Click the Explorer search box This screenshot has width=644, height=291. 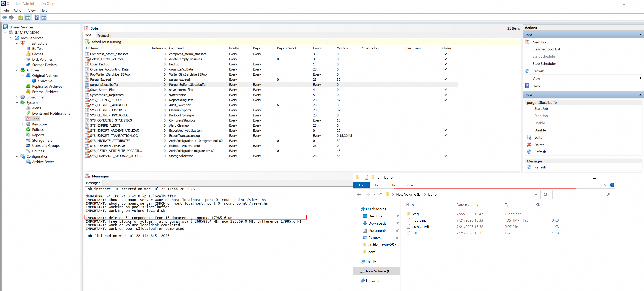(x=582, y=195)
